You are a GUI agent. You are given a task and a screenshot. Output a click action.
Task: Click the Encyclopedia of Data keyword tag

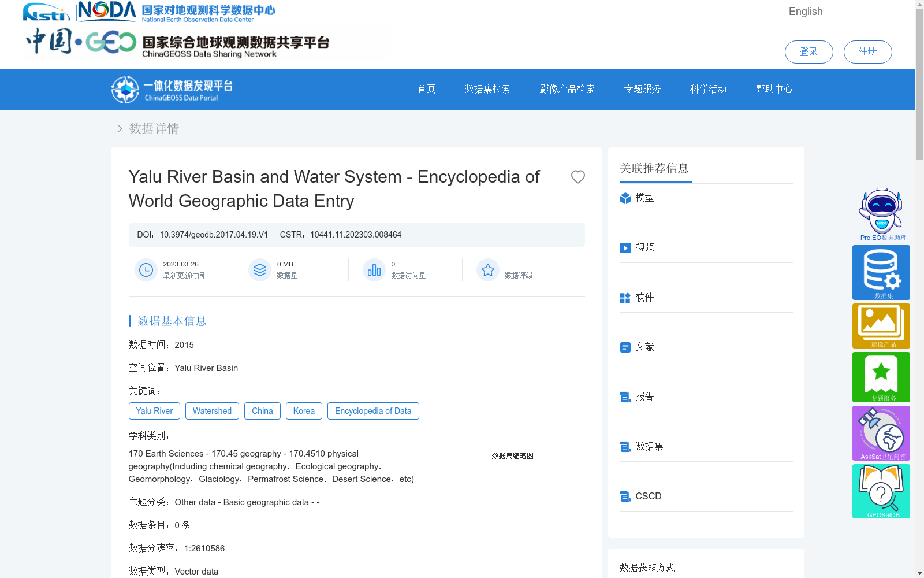click(x=373, y=411)
